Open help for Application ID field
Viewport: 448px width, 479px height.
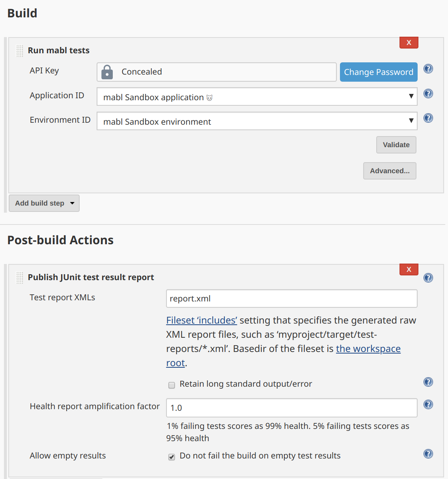point(428,94)
